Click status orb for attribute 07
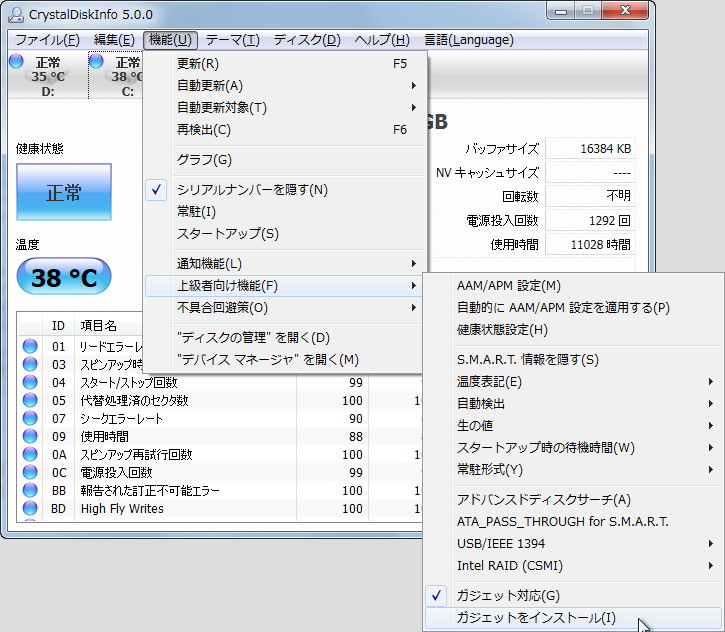This screenshot has width=725, height=632. point(30,418)
